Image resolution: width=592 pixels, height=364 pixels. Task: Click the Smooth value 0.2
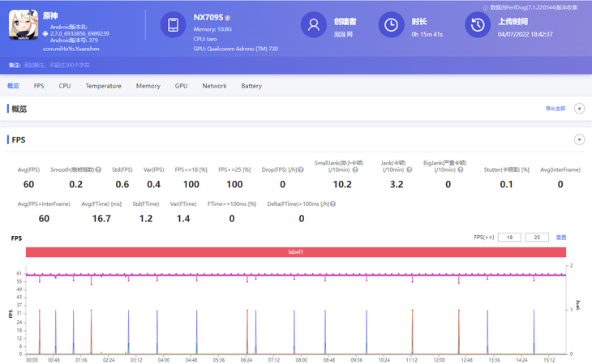(76, 184)
